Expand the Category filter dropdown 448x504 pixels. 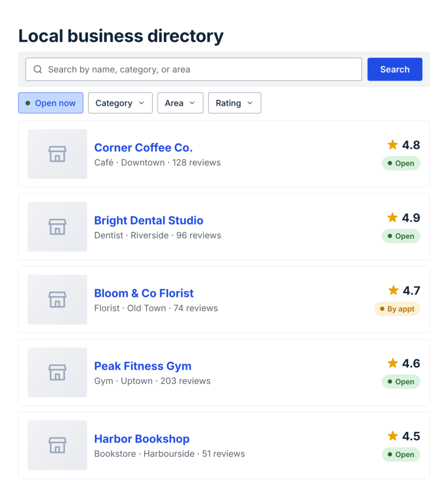[x=120, y=103]
